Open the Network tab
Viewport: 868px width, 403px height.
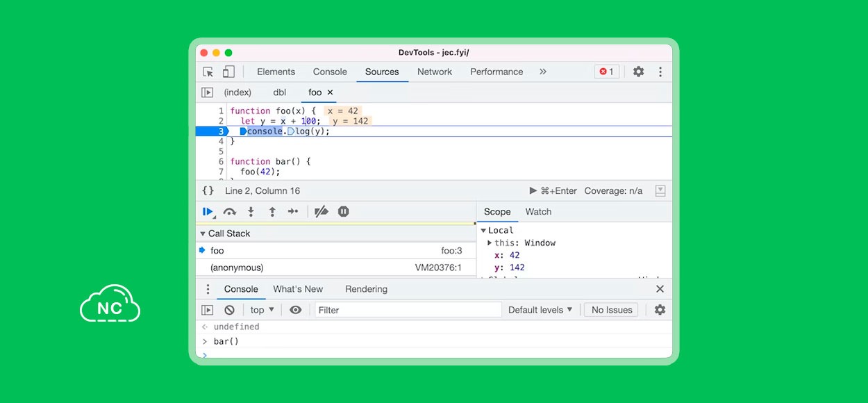435,72
